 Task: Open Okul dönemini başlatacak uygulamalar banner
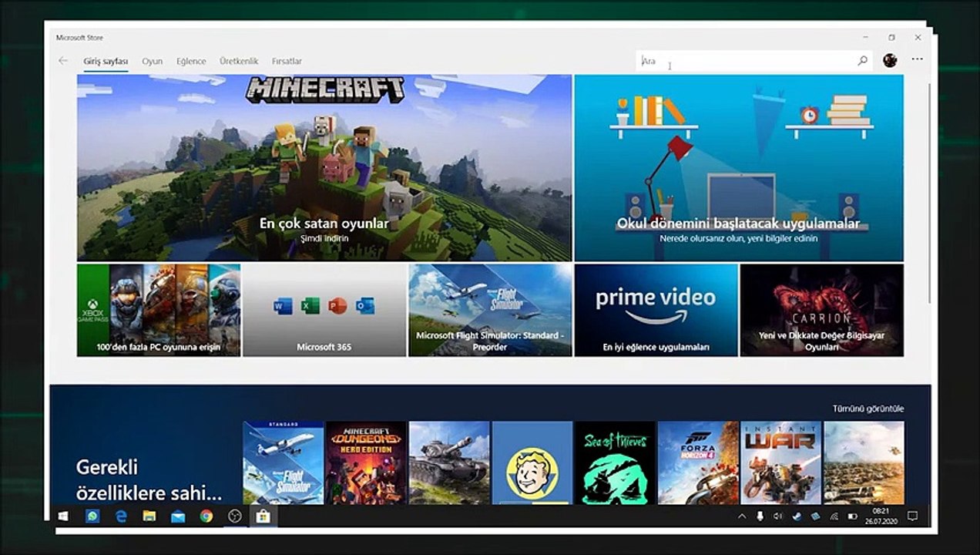tap(738, 168)
